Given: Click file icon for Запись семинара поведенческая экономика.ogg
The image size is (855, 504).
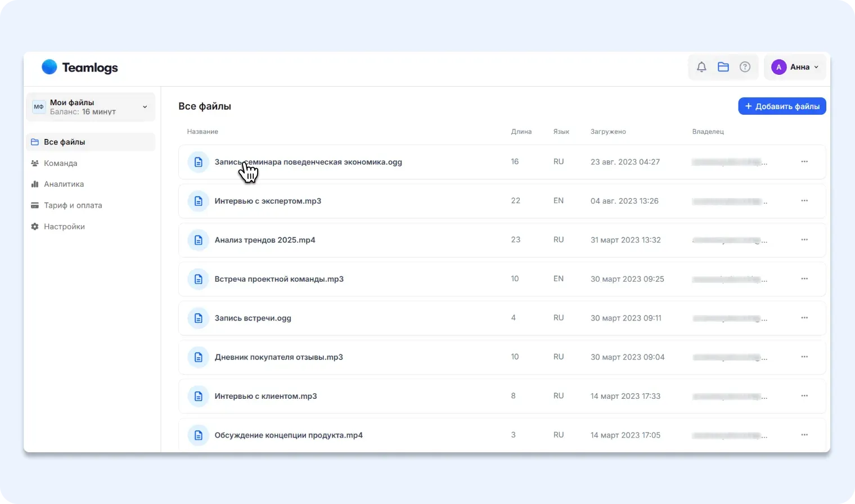Looking at the screenshot, I should [x=199, y=162].
